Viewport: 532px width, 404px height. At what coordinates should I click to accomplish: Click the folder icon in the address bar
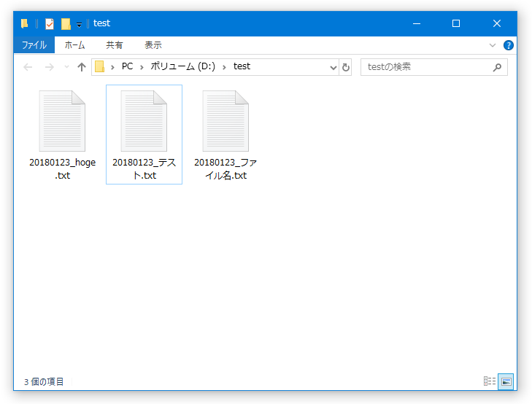pyautogui.click(x=99, y=66)
